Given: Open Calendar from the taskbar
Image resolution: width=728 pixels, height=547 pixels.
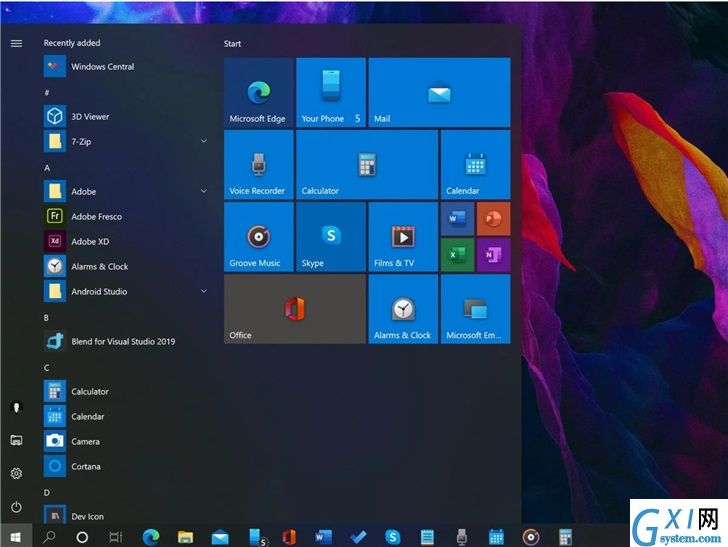Looking at the screenshot, I should pos(496,537).
